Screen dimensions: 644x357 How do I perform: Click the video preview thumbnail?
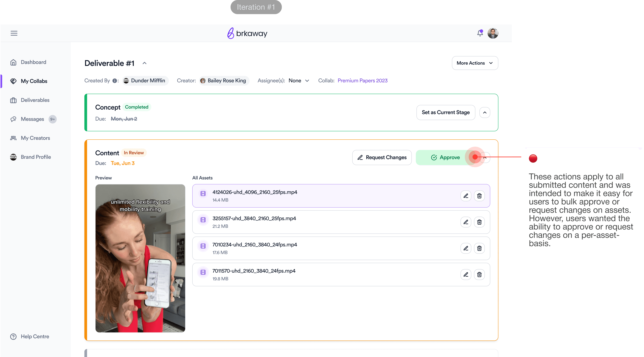click(140, 258)
